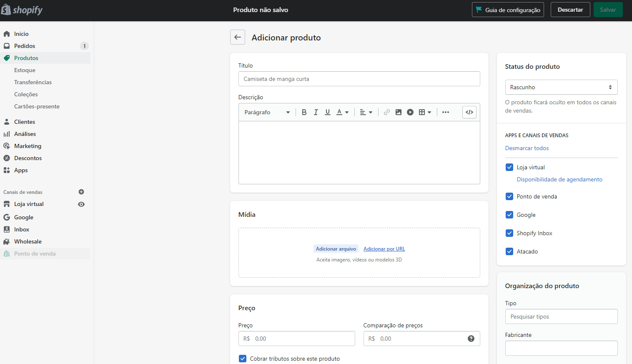Open Produtos in the sidebar
The height and width of the screenshot is (364, 632).
click(x=27, y=58)
